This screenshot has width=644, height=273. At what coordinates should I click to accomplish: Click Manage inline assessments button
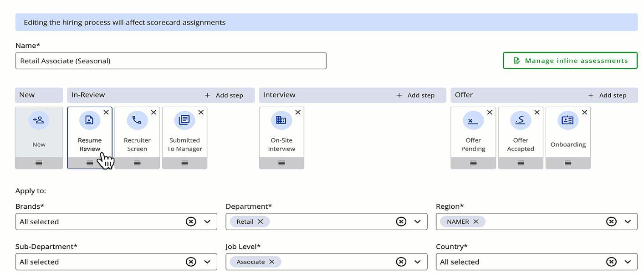(x=570, y=61)
